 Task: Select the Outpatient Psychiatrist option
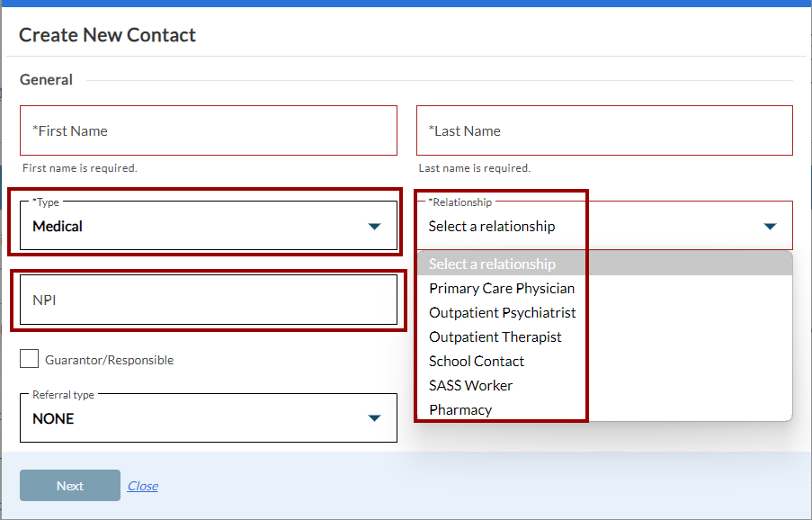(x=503, y=313)
